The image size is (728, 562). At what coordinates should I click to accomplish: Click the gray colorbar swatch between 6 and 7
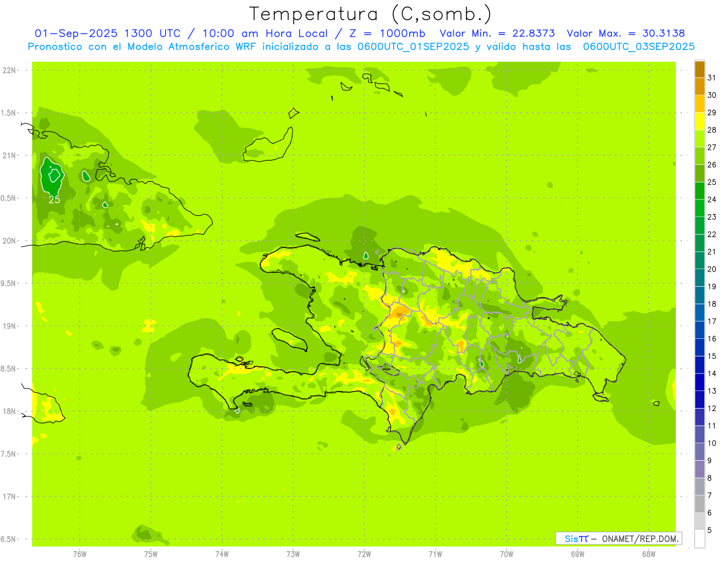click(699, 504)
